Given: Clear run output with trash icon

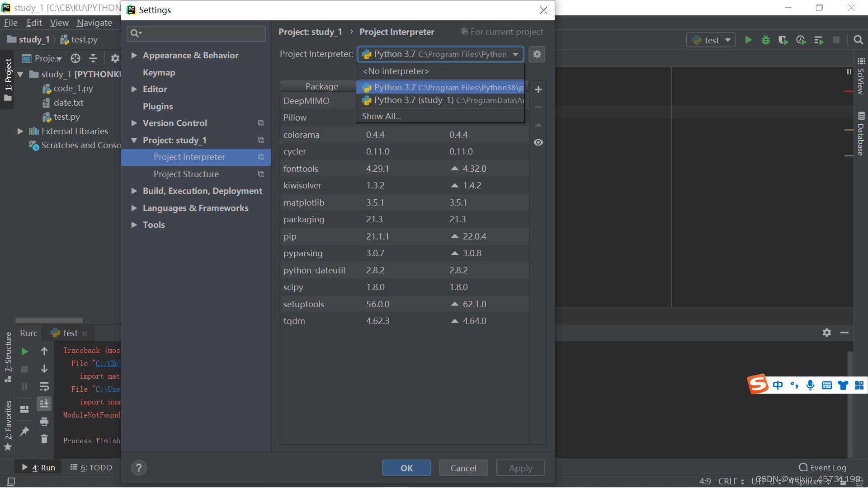Looking at the screenshot, I should (44, 439).
